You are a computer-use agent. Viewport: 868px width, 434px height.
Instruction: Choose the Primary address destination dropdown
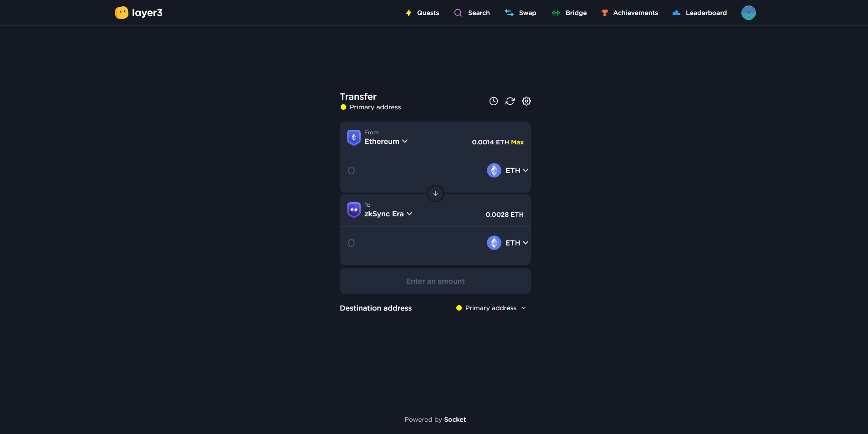point(491,308)
